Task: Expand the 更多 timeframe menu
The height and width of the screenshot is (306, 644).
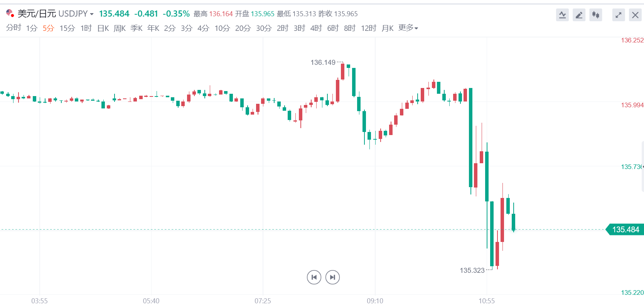Action: click(x=408, y=28)
